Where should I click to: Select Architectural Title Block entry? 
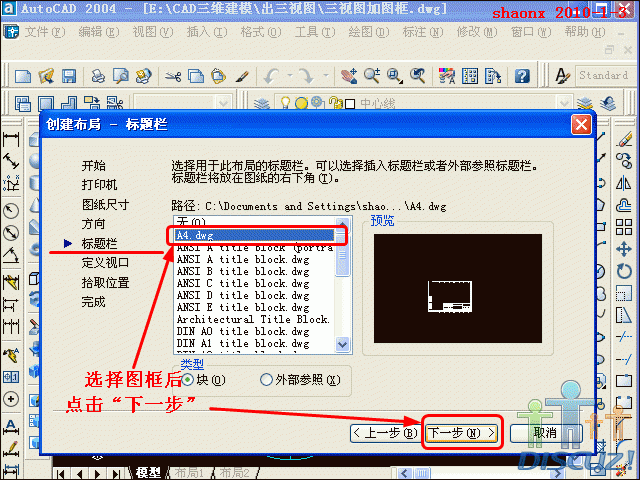pos(255,319)
